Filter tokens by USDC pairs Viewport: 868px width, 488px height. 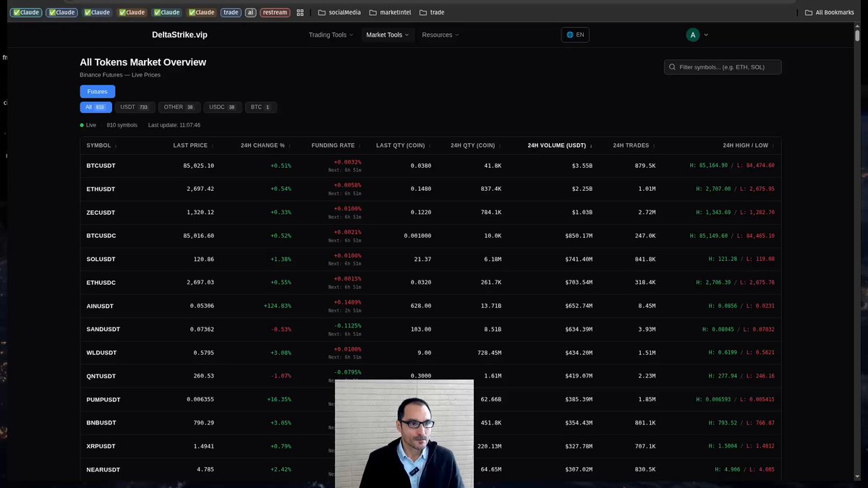tap(222, 107)
